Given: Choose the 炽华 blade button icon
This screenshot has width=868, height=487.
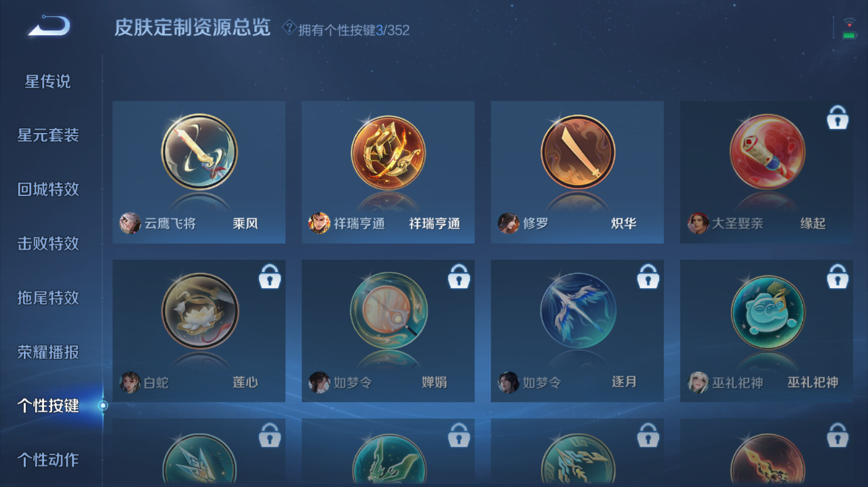Looking at the screenshot, I should click(578, 152).
